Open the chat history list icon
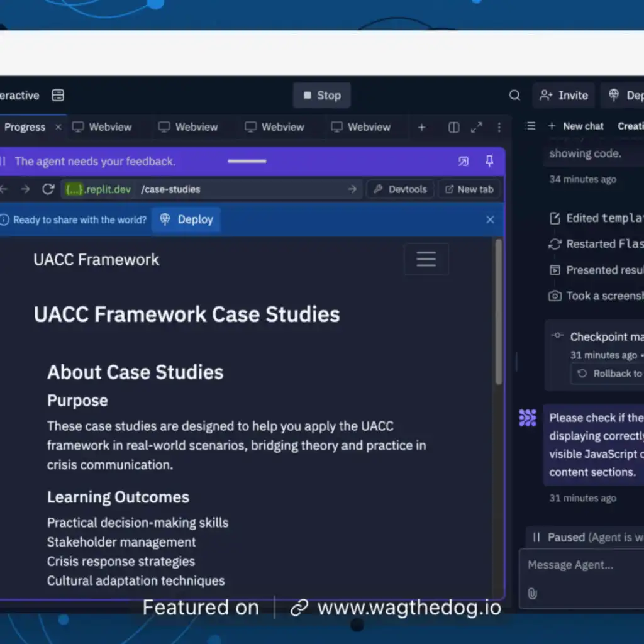The width and height of the screenshot is (644, 644). click(531, 126)
